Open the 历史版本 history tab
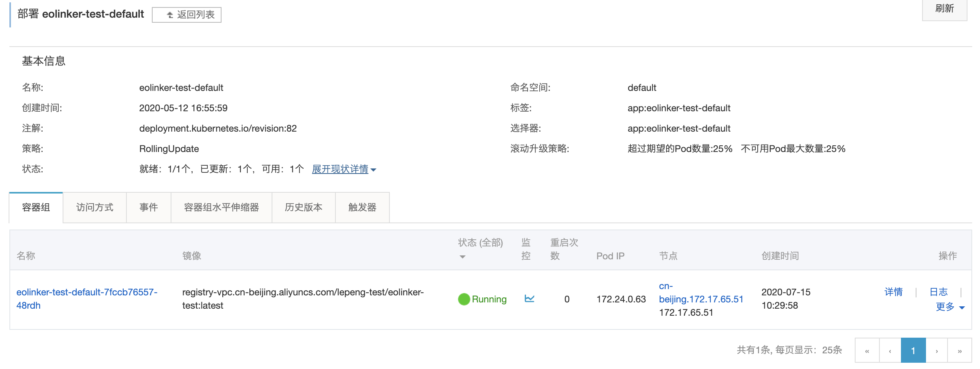The image size is (980, 369). [304, 208]
